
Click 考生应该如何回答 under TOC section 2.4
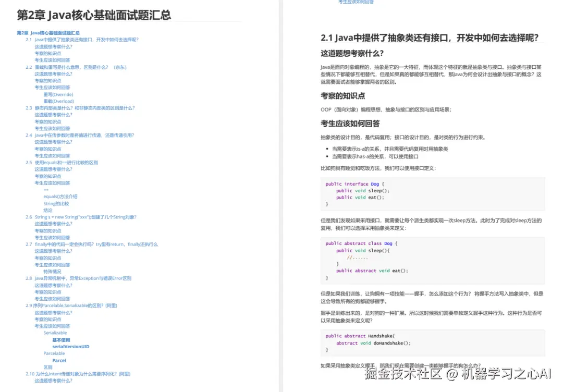point(52,156)
